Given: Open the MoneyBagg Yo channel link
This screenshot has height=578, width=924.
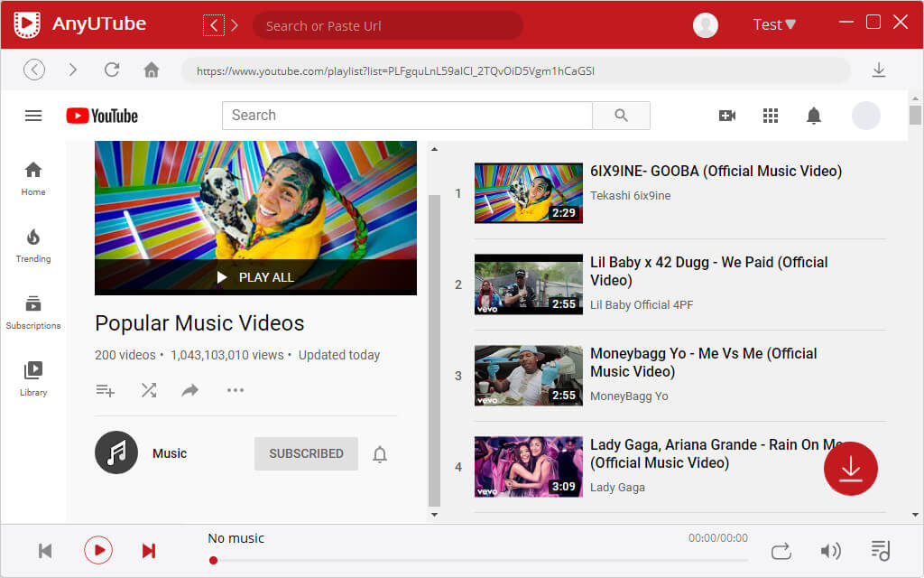Looking at the screenshot, I should click(x=629, y=396).
